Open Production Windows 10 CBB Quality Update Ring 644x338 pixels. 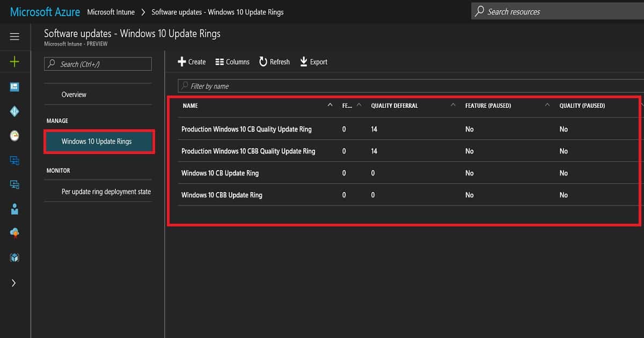248,151
